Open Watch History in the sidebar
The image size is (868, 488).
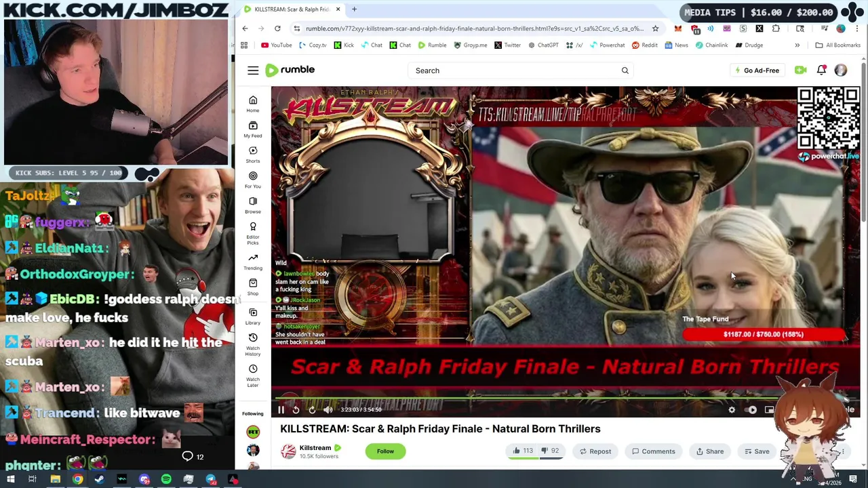253,344
